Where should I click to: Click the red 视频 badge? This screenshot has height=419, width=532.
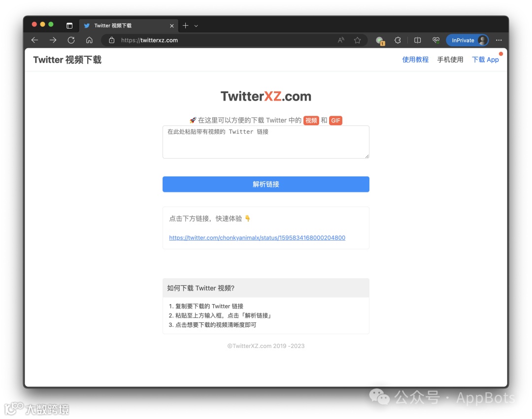pyautogui.click(x=311, y=121)
